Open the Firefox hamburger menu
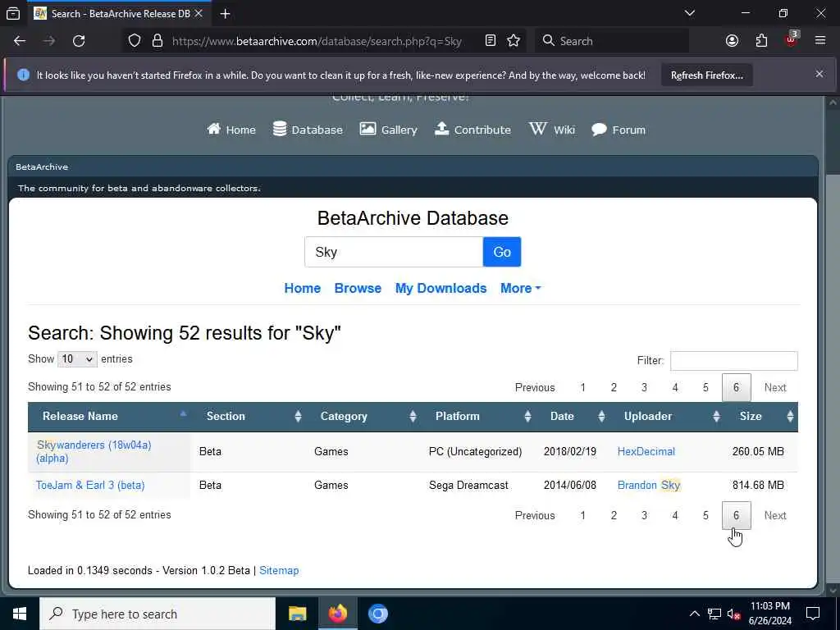 pyautogui.click(x=820, y=41)
